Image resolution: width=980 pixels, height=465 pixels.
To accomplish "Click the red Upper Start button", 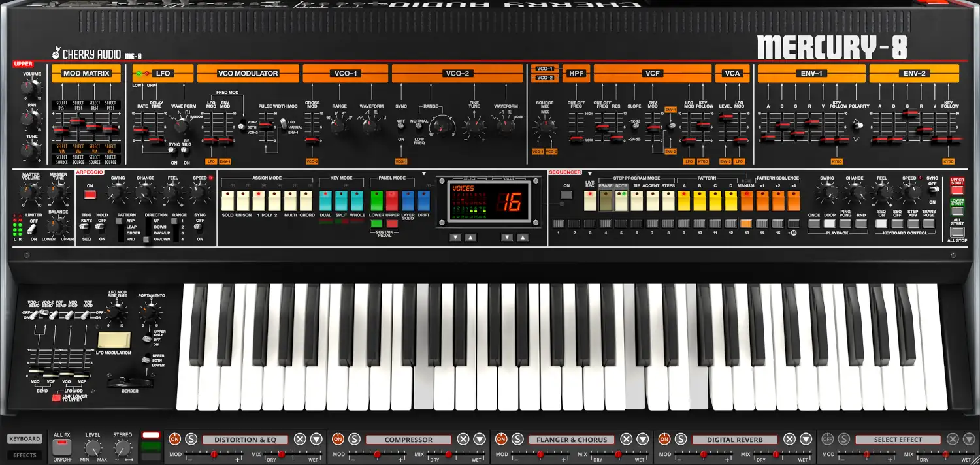I will 957,190.
